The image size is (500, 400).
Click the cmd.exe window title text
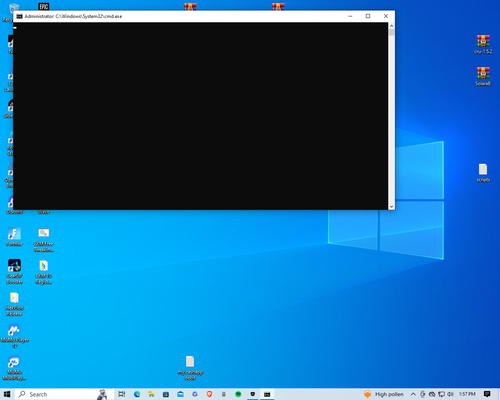[x=73, y=16]
